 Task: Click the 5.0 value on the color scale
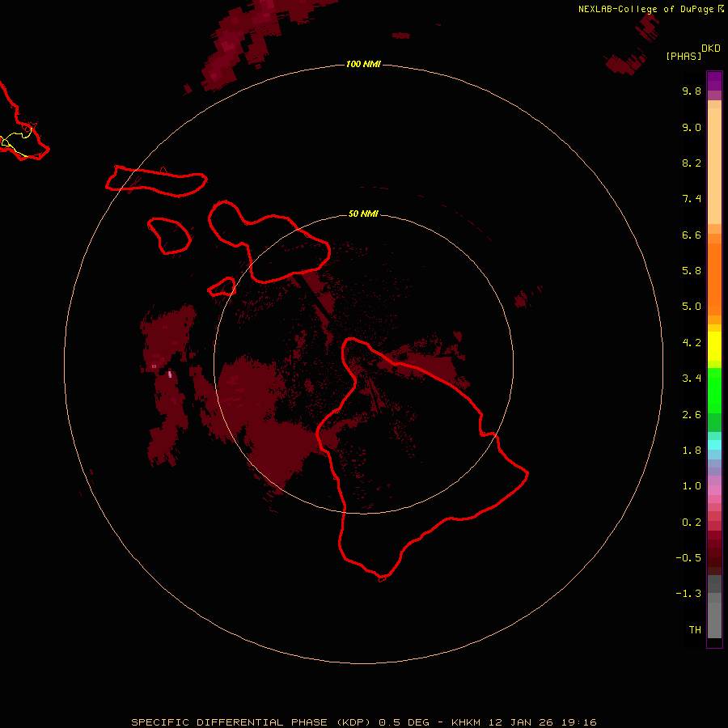click(692, 307)
